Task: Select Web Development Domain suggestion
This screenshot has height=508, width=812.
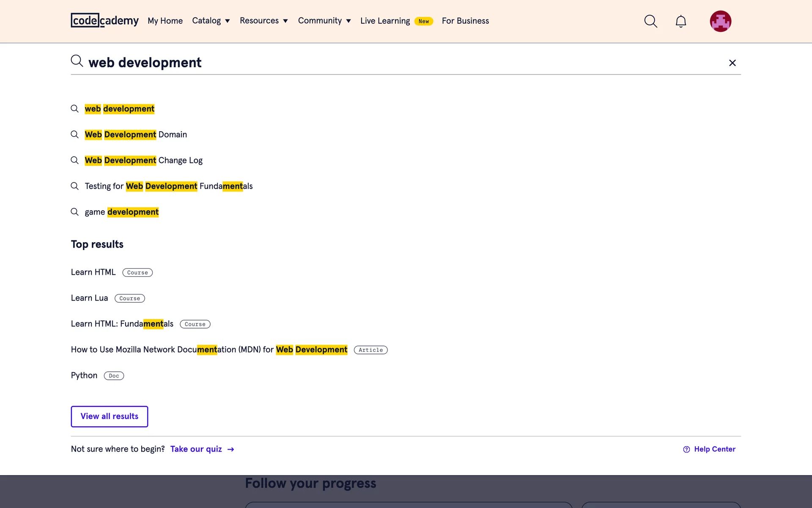Action: pyautogui.click(x=135, y=135)
